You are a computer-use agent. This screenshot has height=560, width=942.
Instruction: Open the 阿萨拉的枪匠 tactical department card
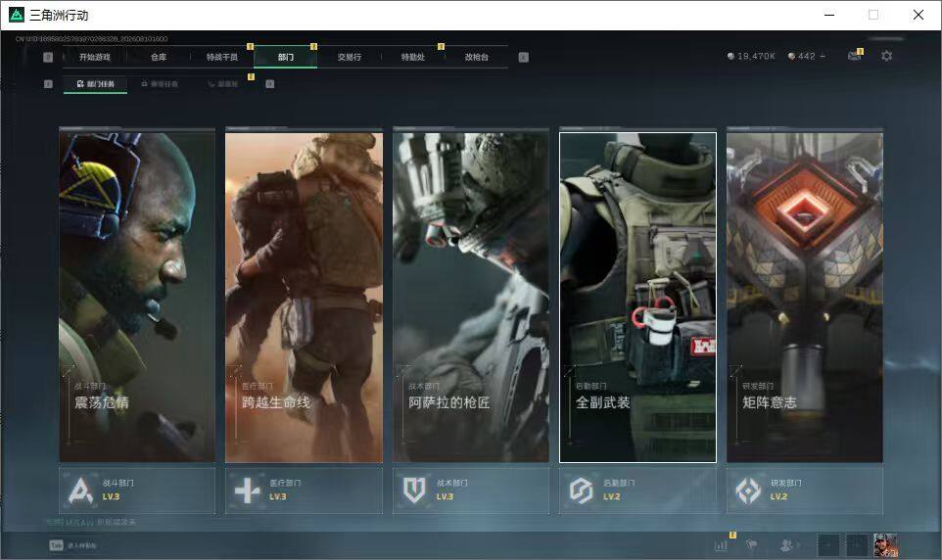tap(471, 298)
